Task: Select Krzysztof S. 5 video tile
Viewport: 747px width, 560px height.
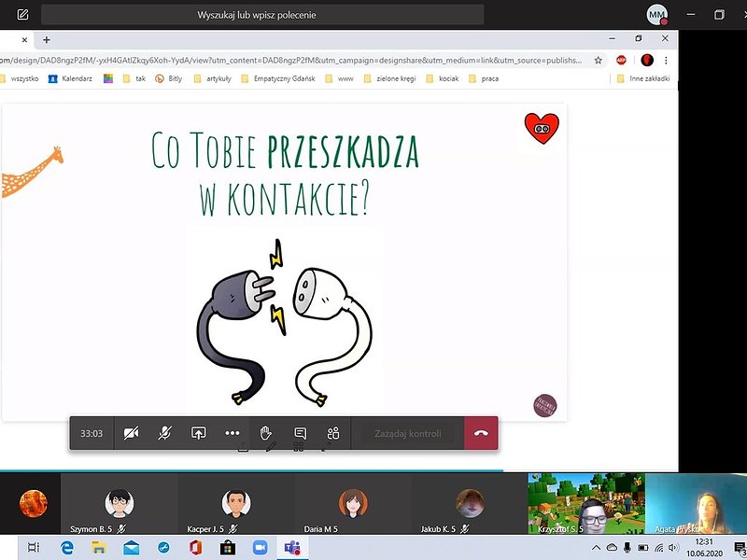Action: (586, 504)
